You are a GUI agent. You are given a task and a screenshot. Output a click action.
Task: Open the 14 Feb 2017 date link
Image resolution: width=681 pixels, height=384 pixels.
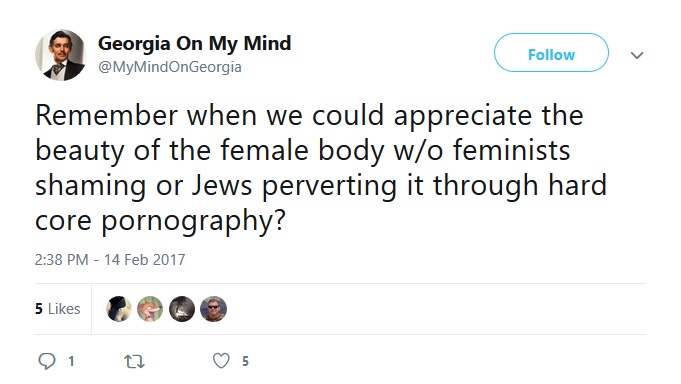coord(145,260)
